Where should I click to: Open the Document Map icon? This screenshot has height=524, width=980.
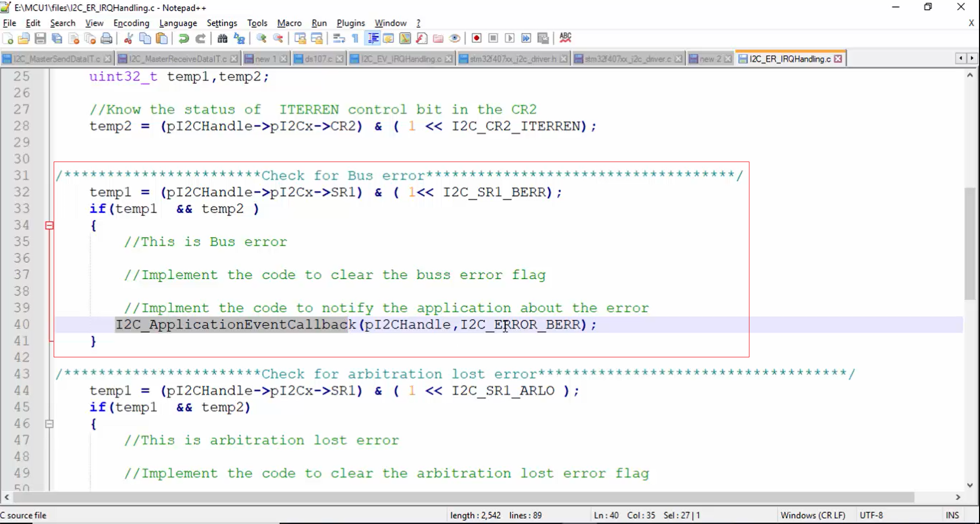coord(405,38)
